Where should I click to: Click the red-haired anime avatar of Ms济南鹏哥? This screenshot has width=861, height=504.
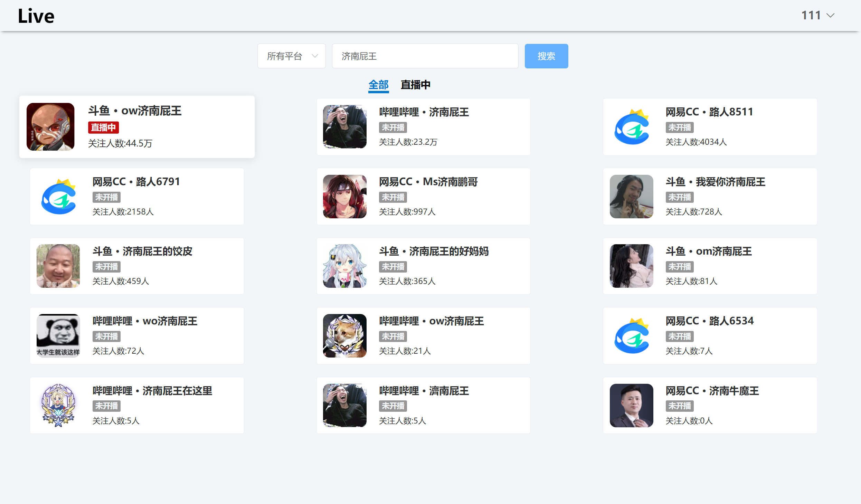pyautogui.click(x=344, y=197)
